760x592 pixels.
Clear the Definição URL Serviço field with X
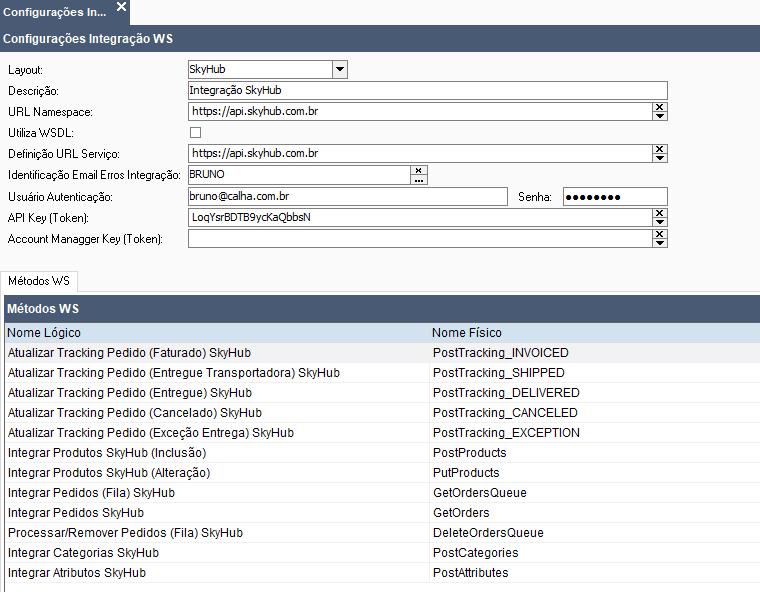[x=660, y=149]
